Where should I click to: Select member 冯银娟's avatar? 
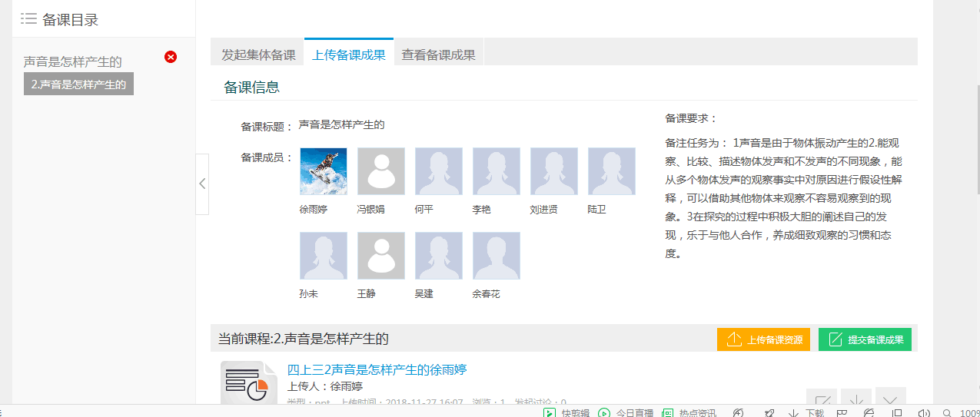pos(380,171)
